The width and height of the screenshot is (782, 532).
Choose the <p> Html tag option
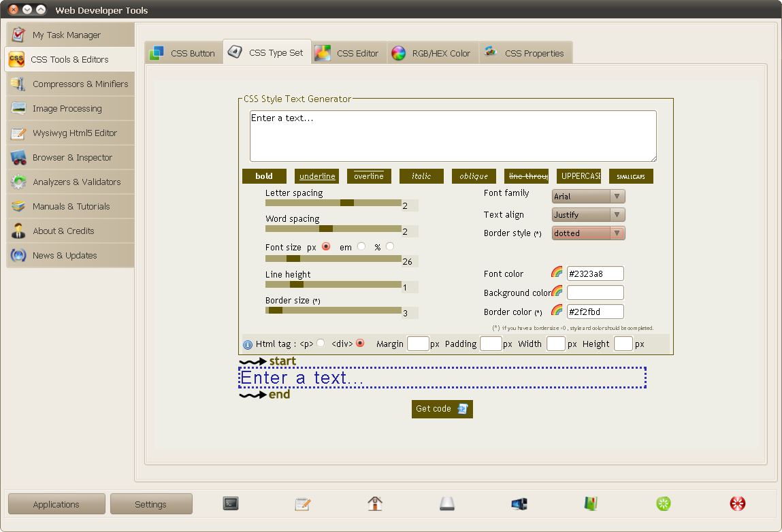click(x=321, y=343)
